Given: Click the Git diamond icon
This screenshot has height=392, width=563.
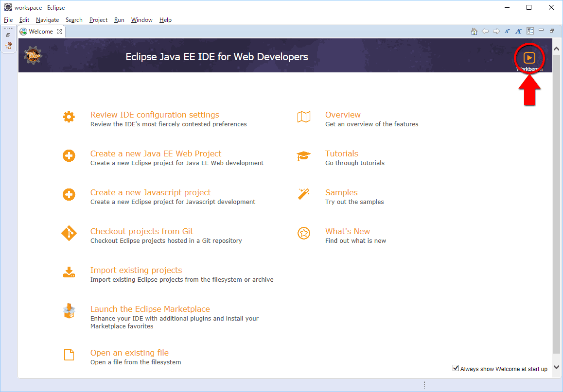Looking at the screenshot, I should coord(69,234).
